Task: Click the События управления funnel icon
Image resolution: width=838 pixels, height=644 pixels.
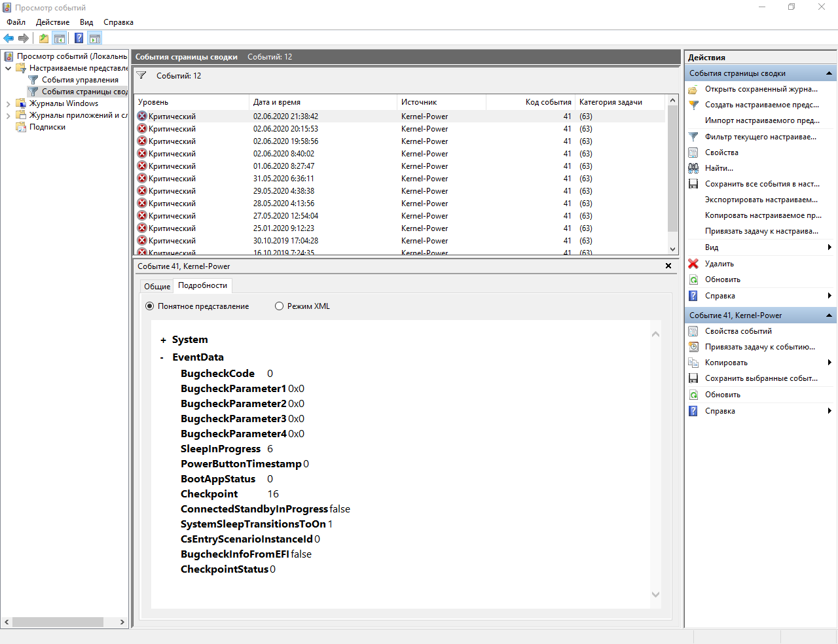Action: click(33, 80)
